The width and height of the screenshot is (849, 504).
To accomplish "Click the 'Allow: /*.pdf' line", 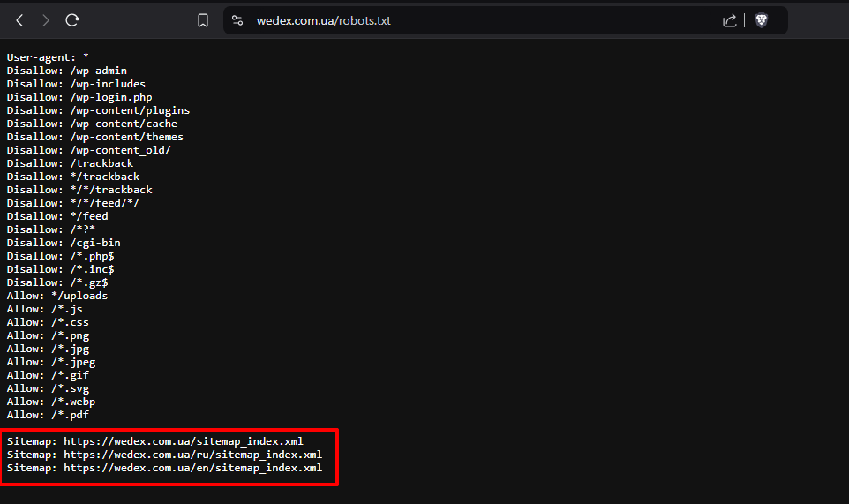I will tap(48, 415).
